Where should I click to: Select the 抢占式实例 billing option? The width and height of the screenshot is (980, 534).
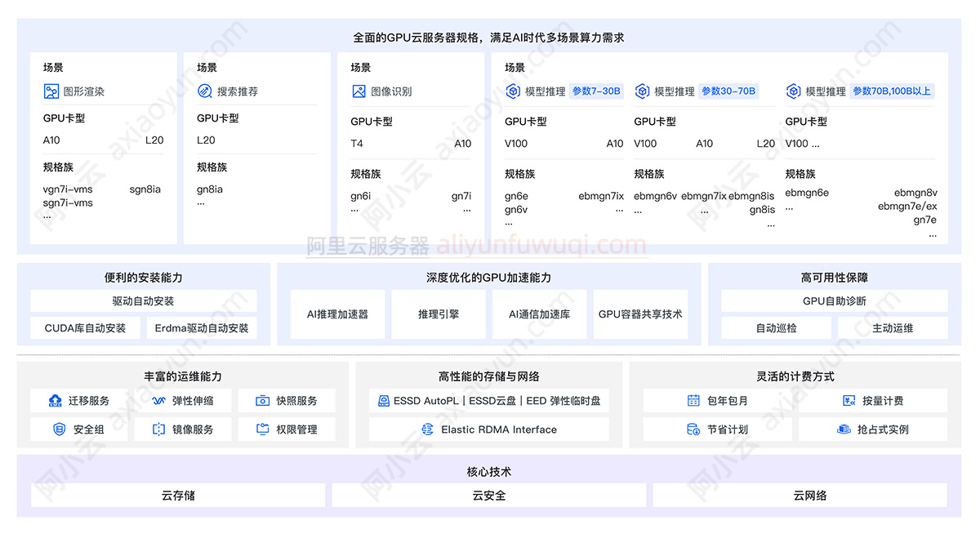point(873,429)
